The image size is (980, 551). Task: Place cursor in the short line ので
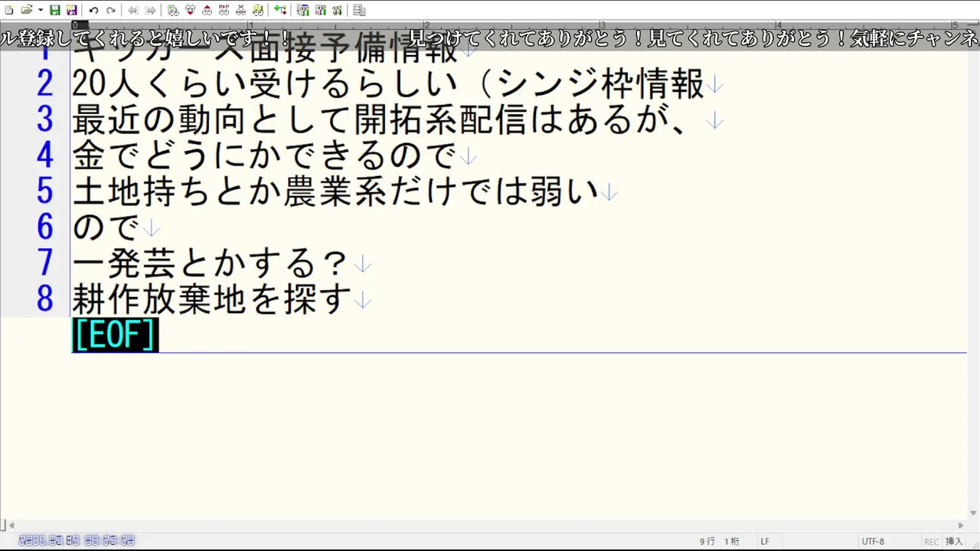coord(106,228)
